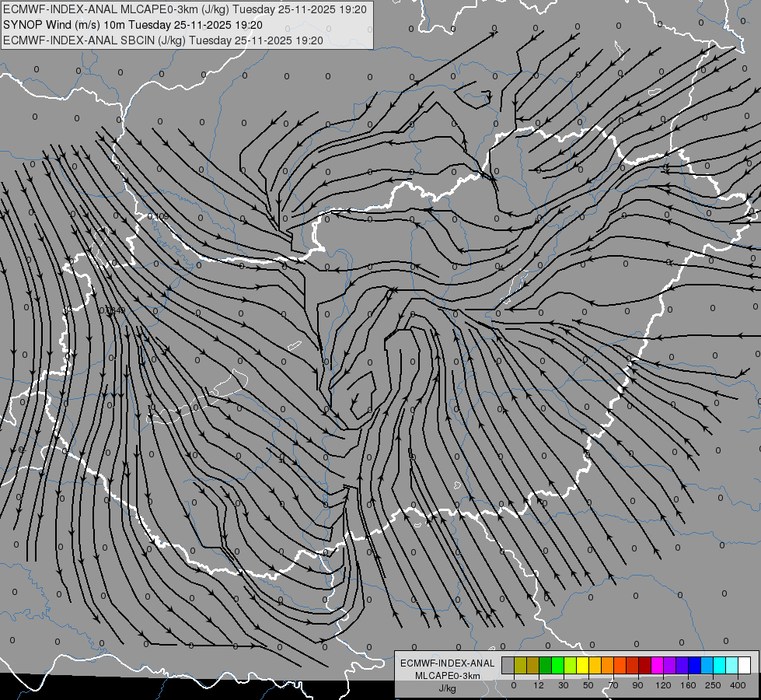Click the legend tick value '160'
761x700 pixels.
coord(688,685)
